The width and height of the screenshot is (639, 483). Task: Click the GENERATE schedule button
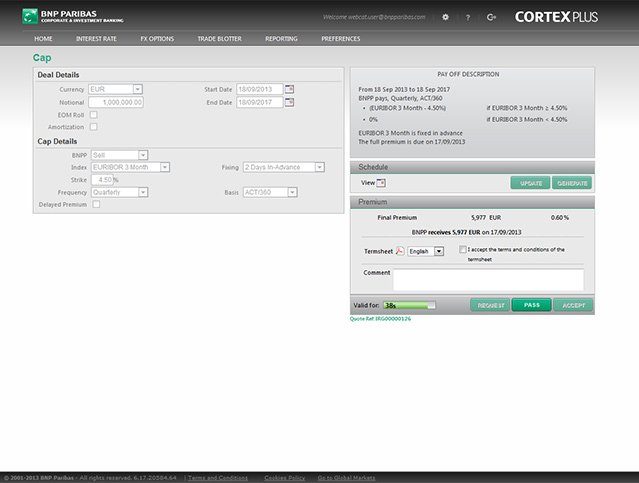point(572,183)
